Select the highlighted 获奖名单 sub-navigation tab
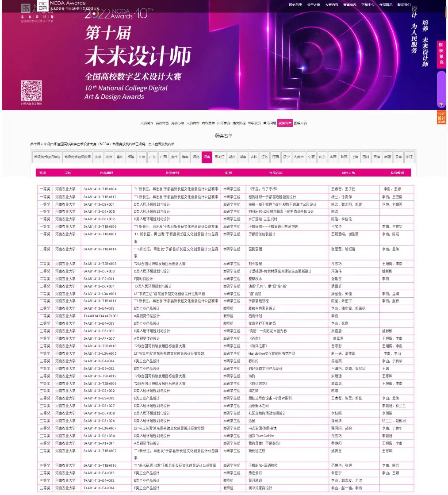The height and width of the screenshot is (495, 448). [285, 123]
